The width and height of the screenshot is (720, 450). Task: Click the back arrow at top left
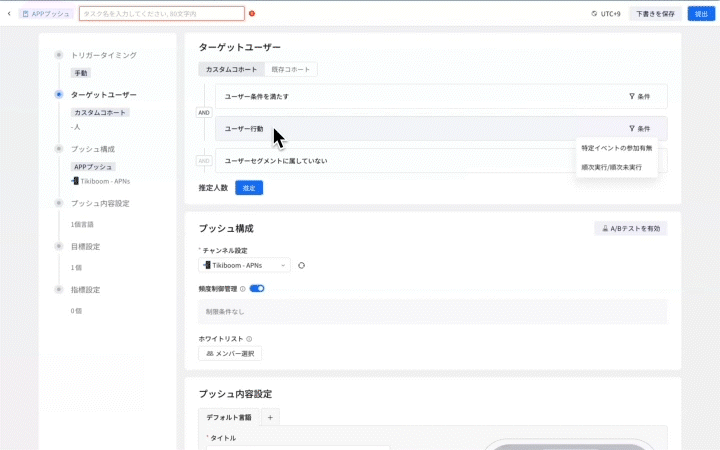pyautogui.click(x=9, y=14)
